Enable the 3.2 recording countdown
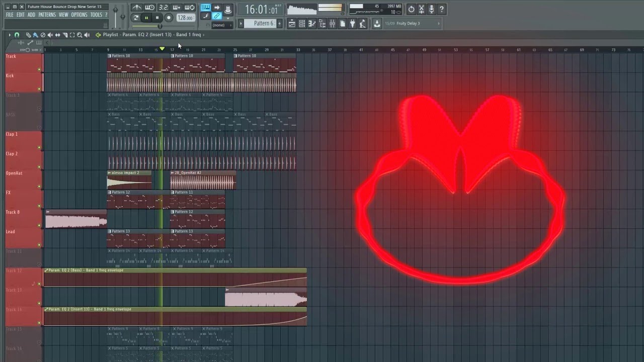 163,8
